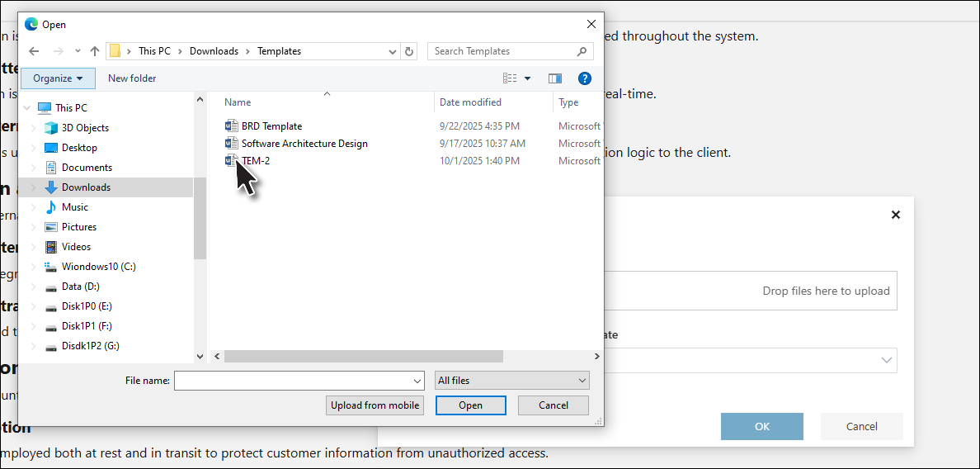
Task: Collapse the This PC tree node
Action: [28, 108]
